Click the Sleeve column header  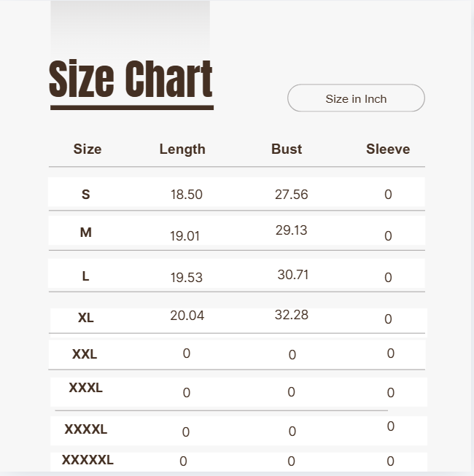pos(388,149)
